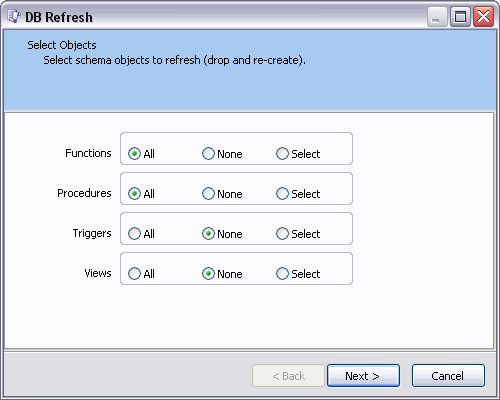
Task: Cancel the DB Refresh wizard
Action: tap(448, 376)
